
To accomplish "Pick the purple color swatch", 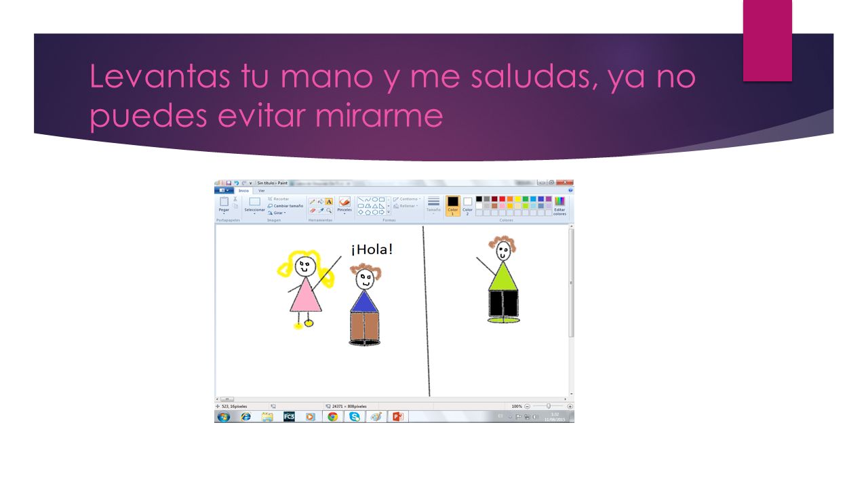I will (x=549, y=199).
